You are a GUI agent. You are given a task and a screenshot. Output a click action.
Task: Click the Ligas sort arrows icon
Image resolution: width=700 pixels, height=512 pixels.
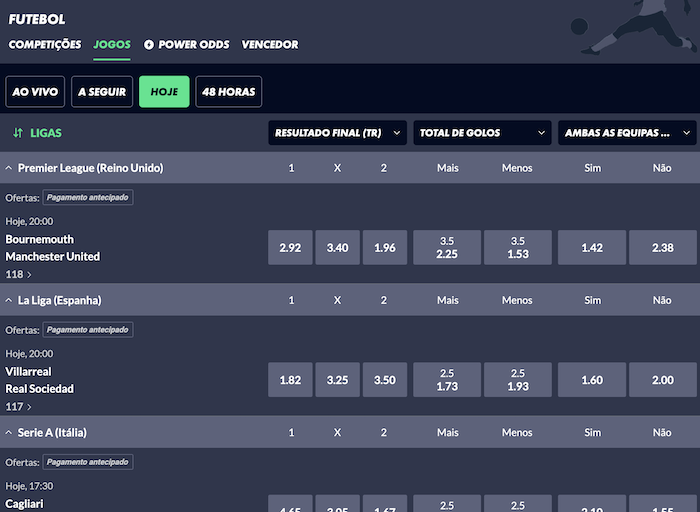point(18,132)
